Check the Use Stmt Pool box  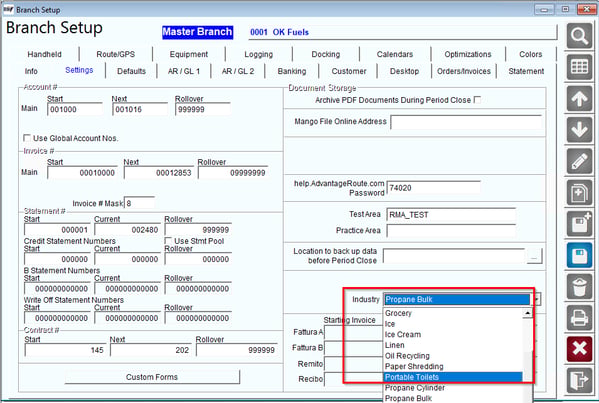(x=168, y=241)
